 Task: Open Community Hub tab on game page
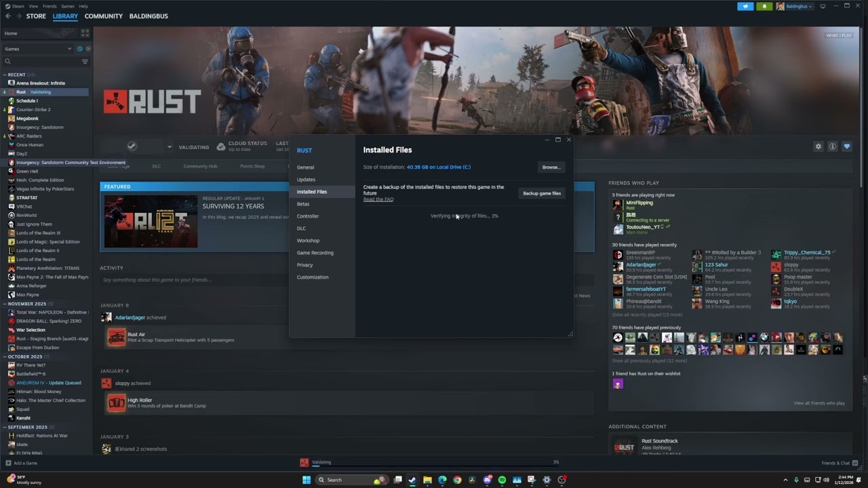coord(200,166)
